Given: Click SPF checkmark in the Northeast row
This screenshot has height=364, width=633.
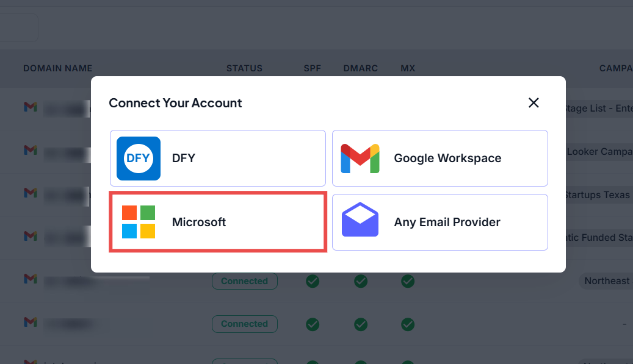Looking at the screenshot, I should pos(313,281).
